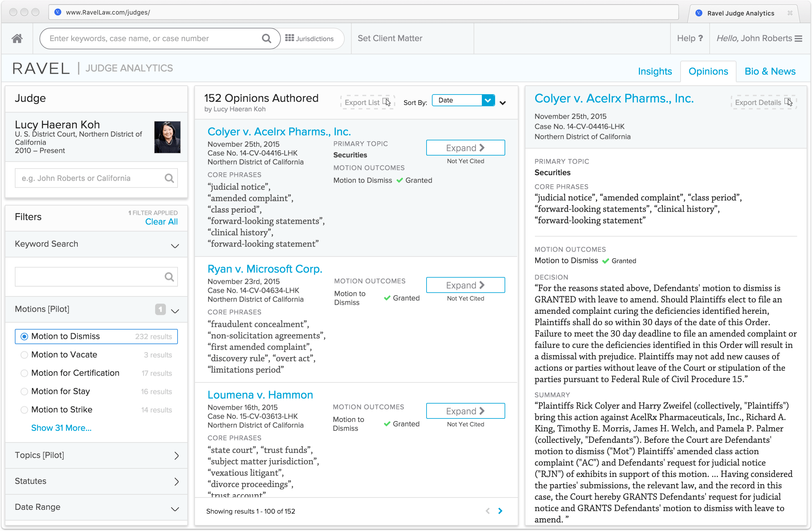Image resolution: width=812 pixels, height=531 pixels.
Task: Click the top search magnifier icon
Action: click(x=266, y=38)
